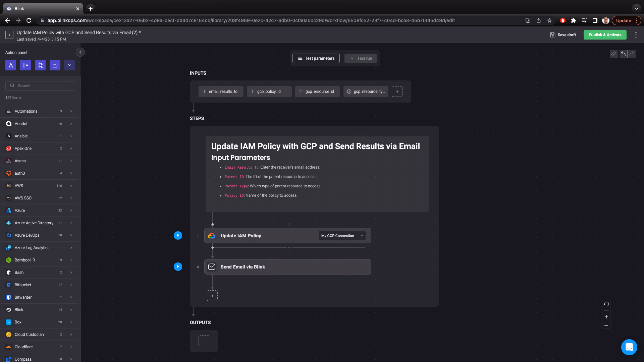Open the Box integration
This screenshot has width=644, height=362.
pyautogui.click(x=39, y=322)
